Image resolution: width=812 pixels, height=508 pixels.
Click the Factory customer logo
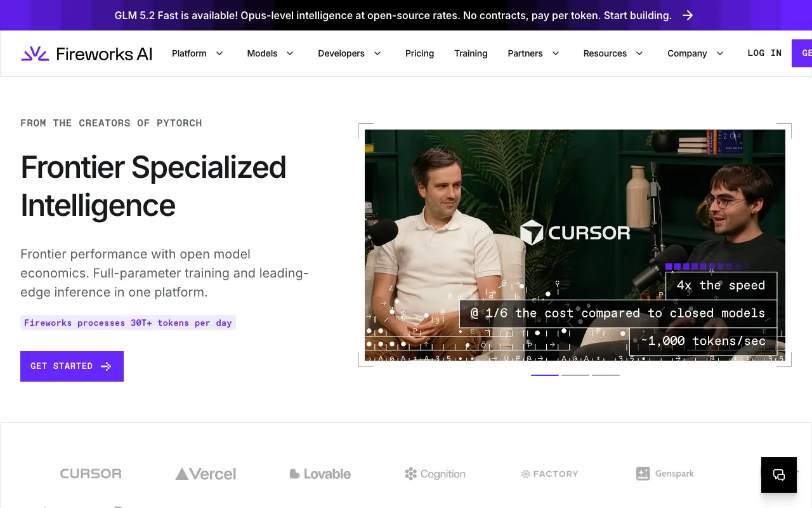(x=549, y=474)
